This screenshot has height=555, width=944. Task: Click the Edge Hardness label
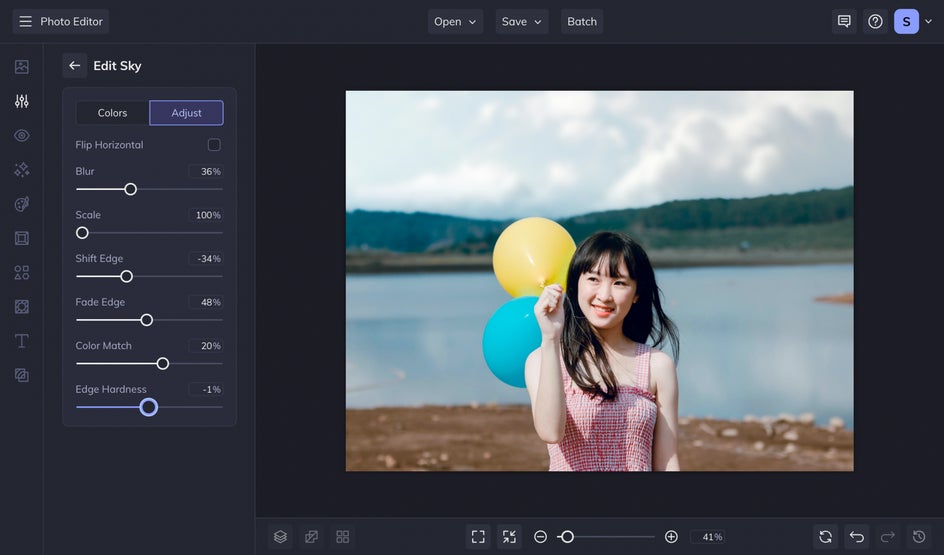pos(111,389)
